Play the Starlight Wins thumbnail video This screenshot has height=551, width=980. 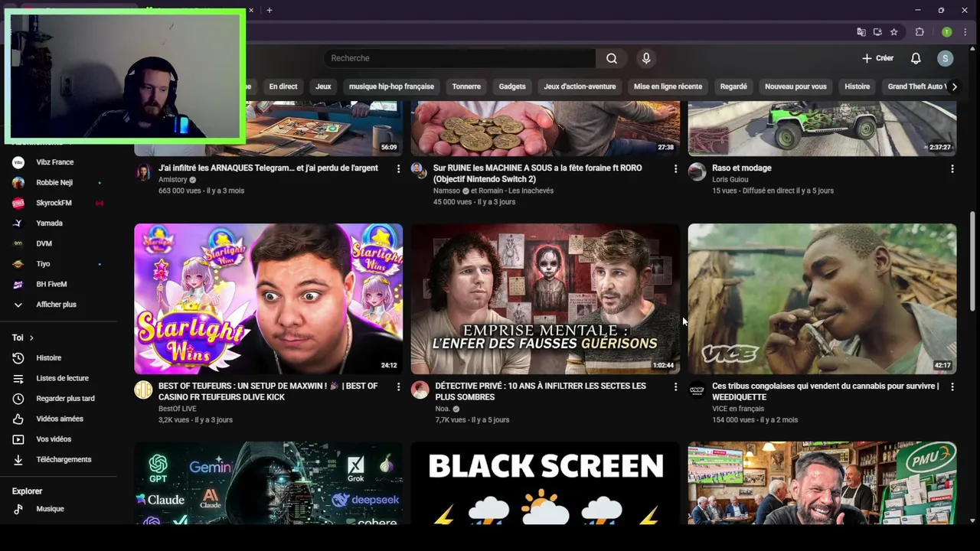[x=269, y=298]
